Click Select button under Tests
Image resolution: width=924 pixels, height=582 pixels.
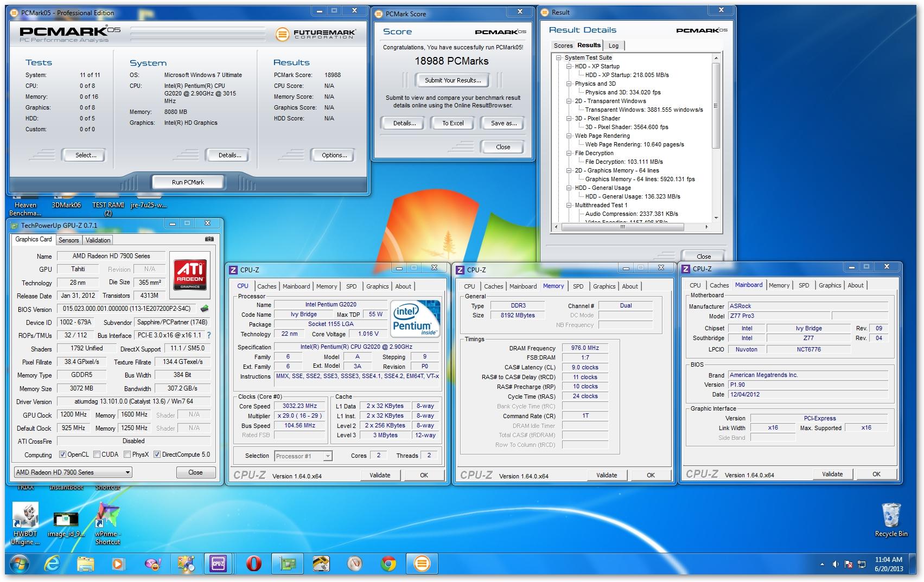tap(85, 155)
